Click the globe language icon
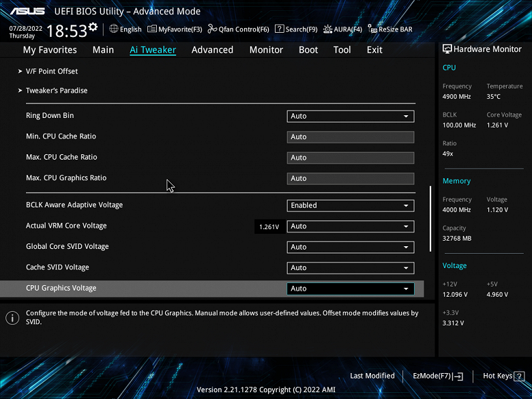This screenshot has height=399, width=532. tap(114, 29)
